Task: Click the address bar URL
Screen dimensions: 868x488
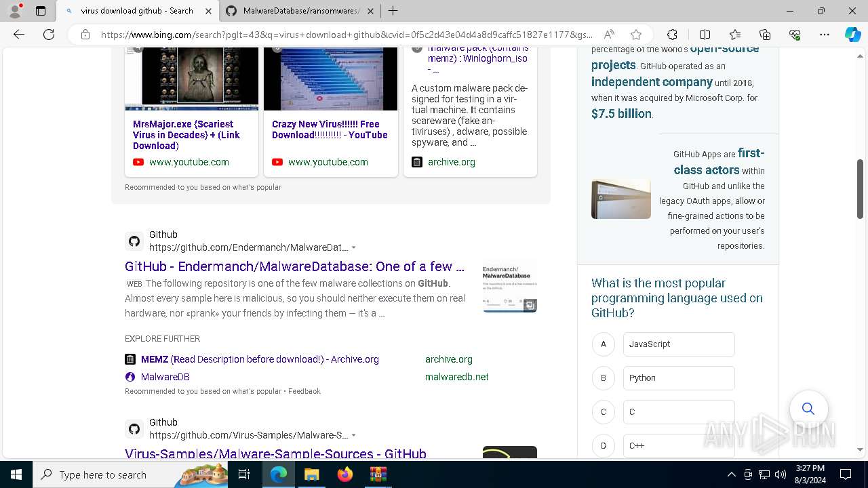Action: tap(347, 35)
